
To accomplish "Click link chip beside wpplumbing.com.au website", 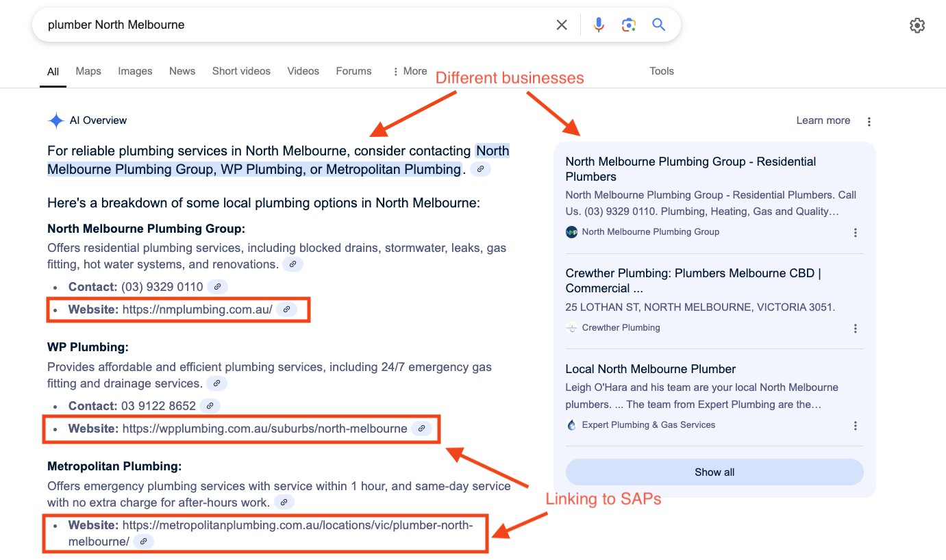I will coord(422,429).
